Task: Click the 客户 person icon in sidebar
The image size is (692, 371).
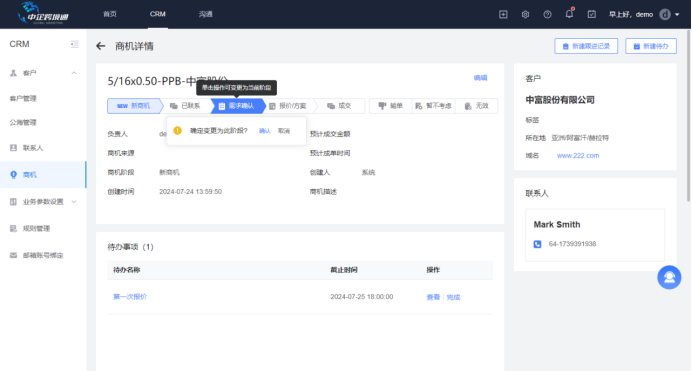Action: (13, 73)
